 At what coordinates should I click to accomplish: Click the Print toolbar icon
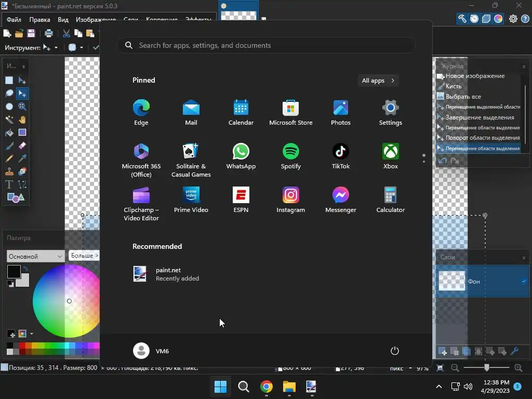point(49,33)
